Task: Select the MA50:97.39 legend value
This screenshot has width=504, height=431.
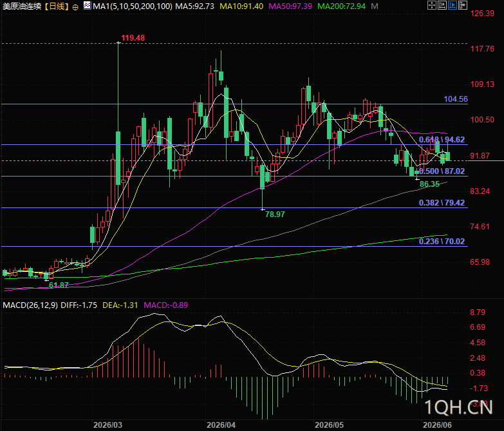Action: pos(290,6)
